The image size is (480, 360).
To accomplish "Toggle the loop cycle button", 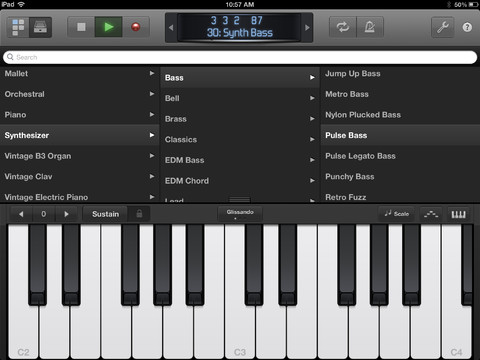I will coord(342,27).
